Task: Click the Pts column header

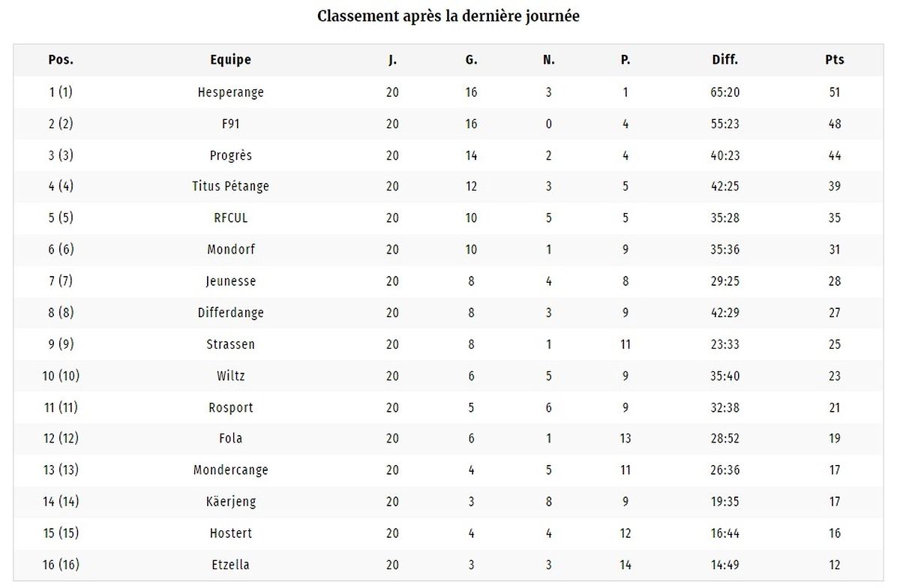Action: pyautogui.click(x=834, y=60)
